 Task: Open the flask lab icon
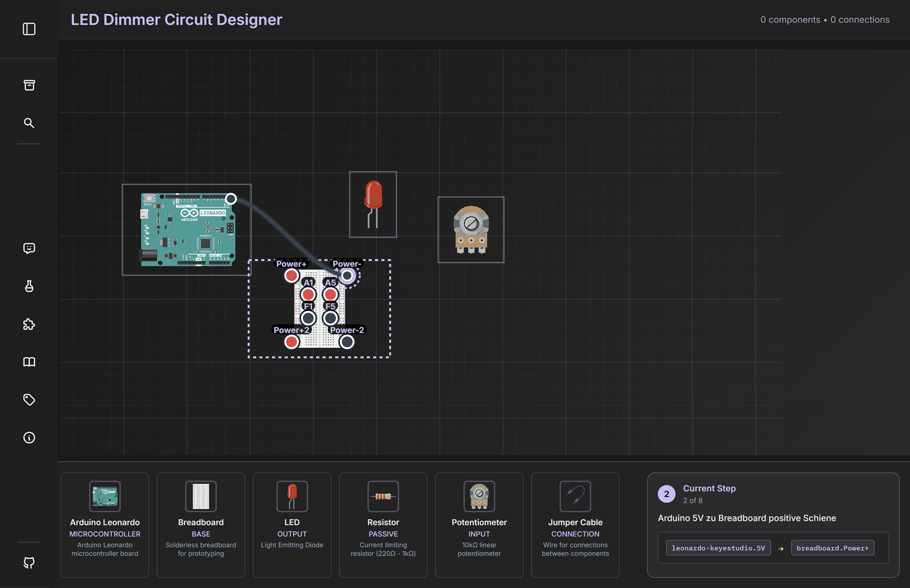(29, 286)
